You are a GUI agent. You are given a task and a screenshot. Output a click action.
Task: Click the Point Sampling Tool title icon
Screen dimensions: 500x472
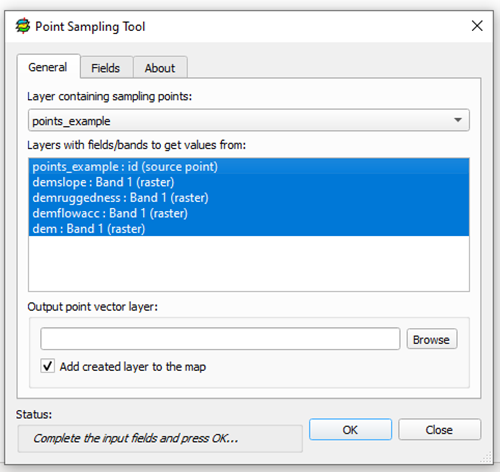coord(23,26)
